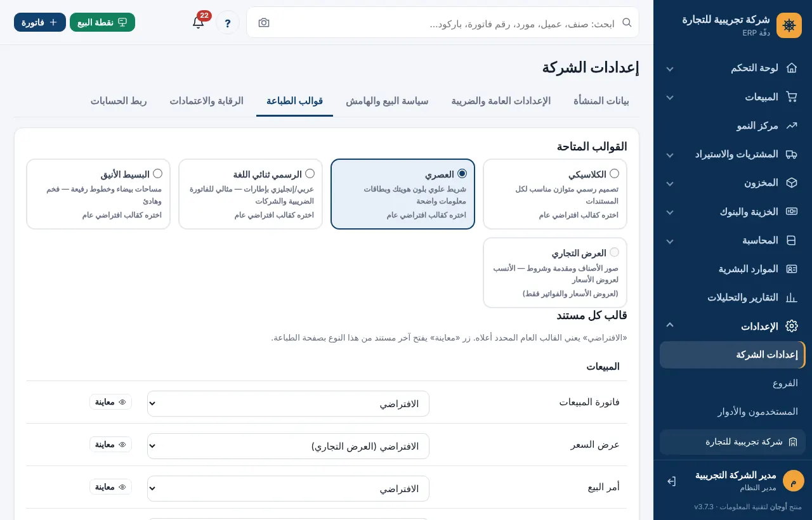This screenshot has width=812, height=520.
Task: Preview the عرض السعر template via معاينة
Action: 110,445
